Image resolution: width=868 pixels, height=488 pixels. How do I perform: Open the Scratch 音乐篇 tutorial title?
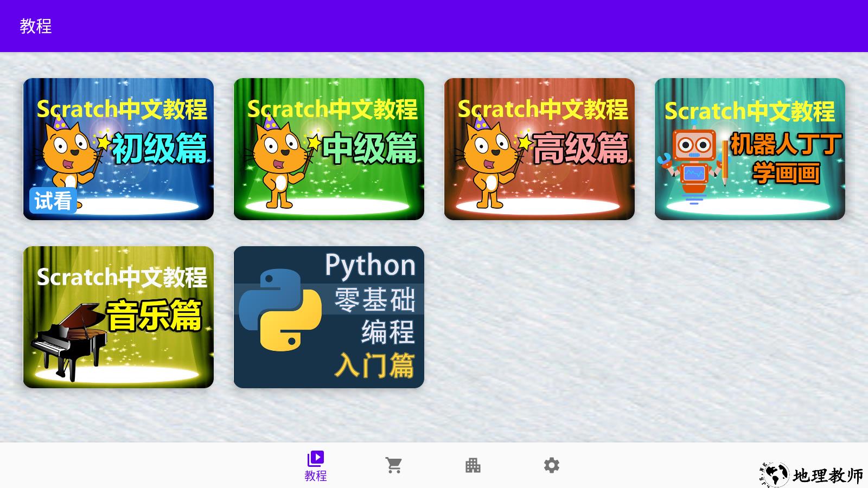point(154,316)
